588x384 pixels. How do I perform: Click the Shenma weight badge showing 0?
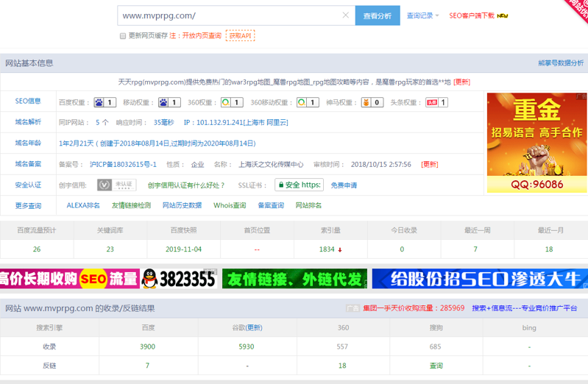coord(372,102)
